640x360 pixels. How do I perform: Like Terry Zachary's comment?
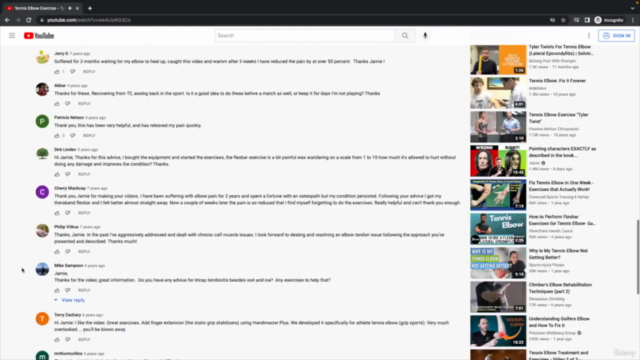coord(57,340)
